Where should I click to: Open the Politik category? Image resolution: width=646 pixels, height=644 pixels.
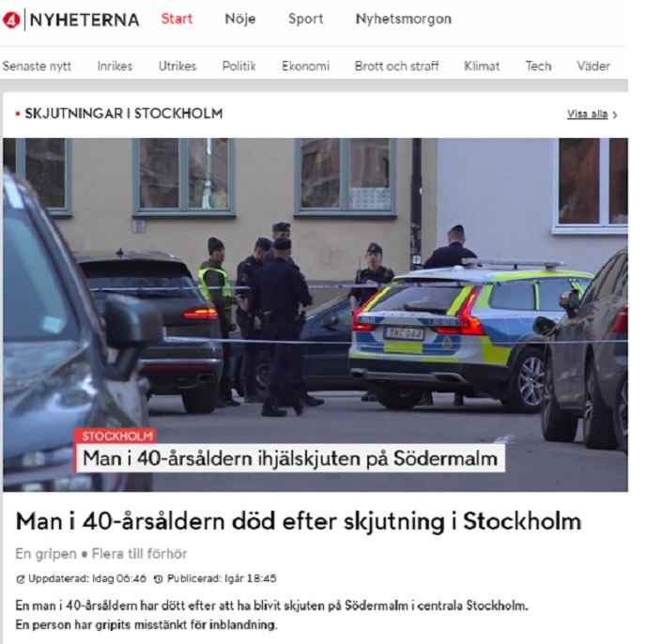click(x=238, y=66)
